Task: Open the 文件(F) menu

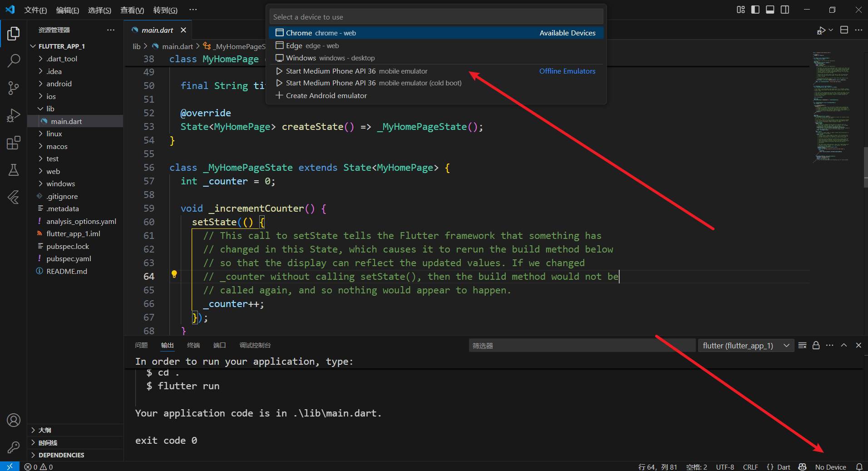Action: [x=35, y=10]
